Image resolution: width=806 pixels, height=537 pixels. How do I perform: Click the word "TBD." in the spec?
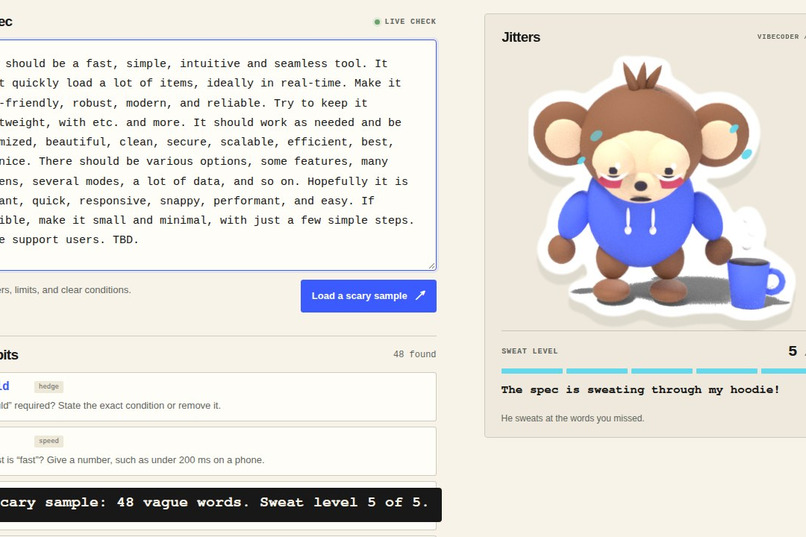126,240
